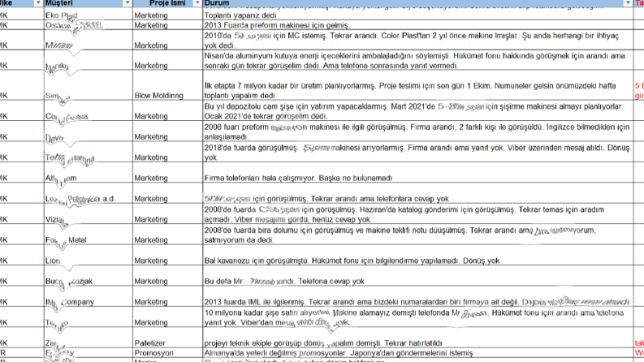Screen dimensions: 644x362
Task: Click the 'Proje İsmi' column header
Action: coord(167,3)
